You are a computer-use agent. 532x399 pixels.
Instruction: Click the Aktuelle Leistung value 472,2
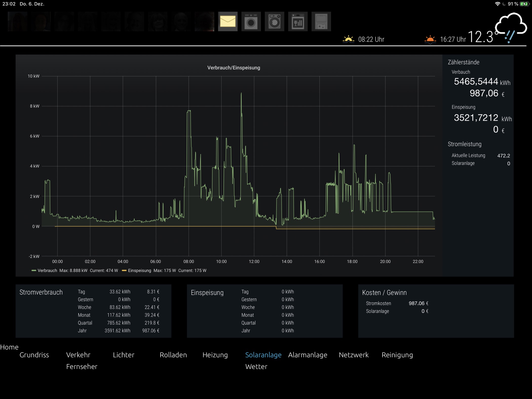(504, 156)
